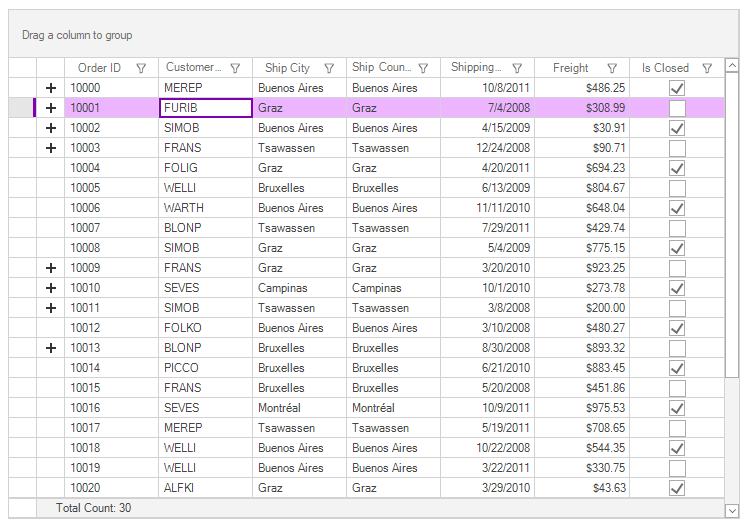Click the Customer column filter funnel
The width and height of the screenshot is (750, 526).
235,69
